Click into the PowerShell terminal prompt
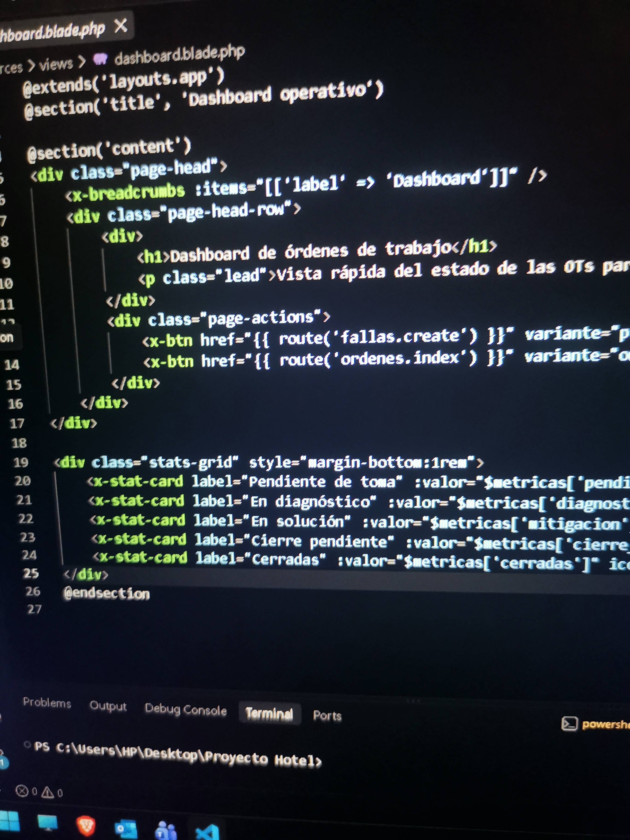 click(x=178, y=754)
